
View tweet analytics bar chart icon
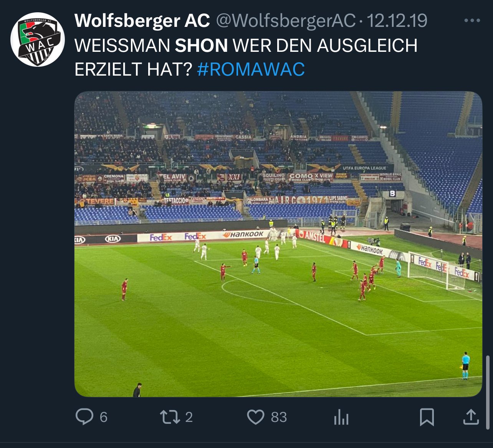(341, 417)
